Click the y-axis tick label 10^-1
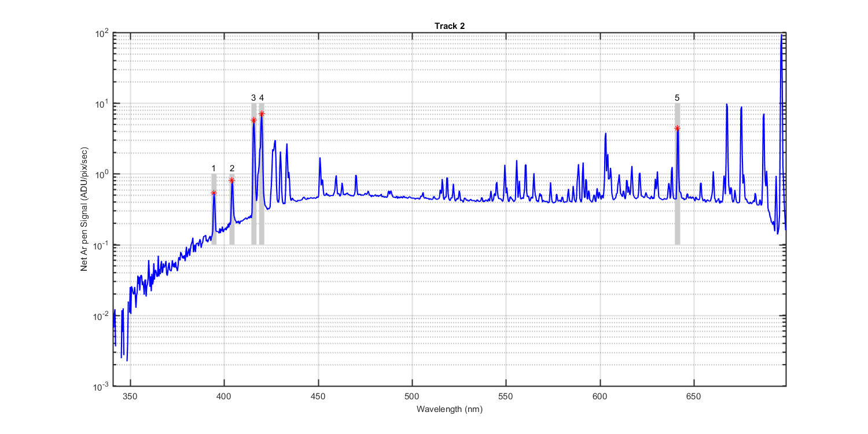The width and height of the screenshot is (868, 434). [x=102, y=245]
